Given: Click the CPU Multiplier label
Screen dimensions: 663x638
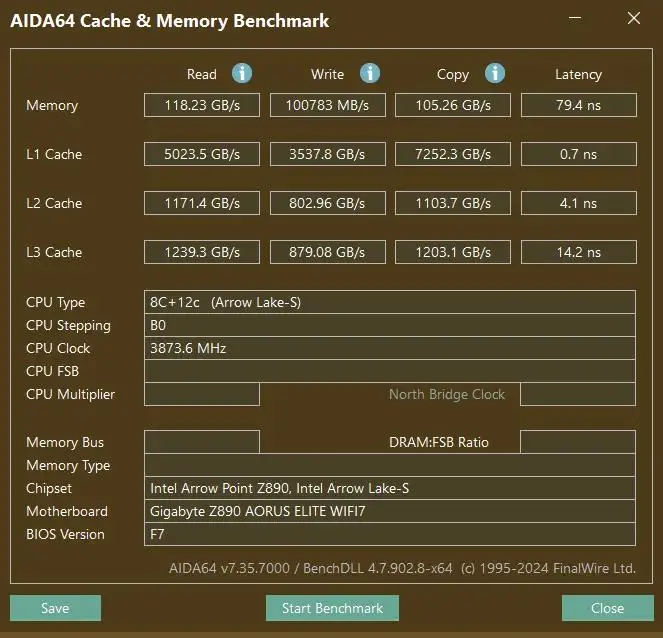Looking at the screenshot, I should coord(70,394).
